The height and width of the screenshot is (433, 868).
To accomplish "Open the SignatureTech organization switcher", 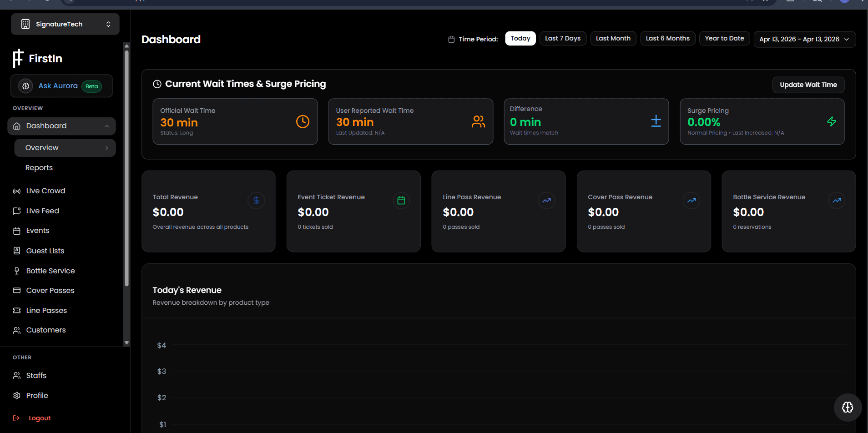I will coord(65,24).
